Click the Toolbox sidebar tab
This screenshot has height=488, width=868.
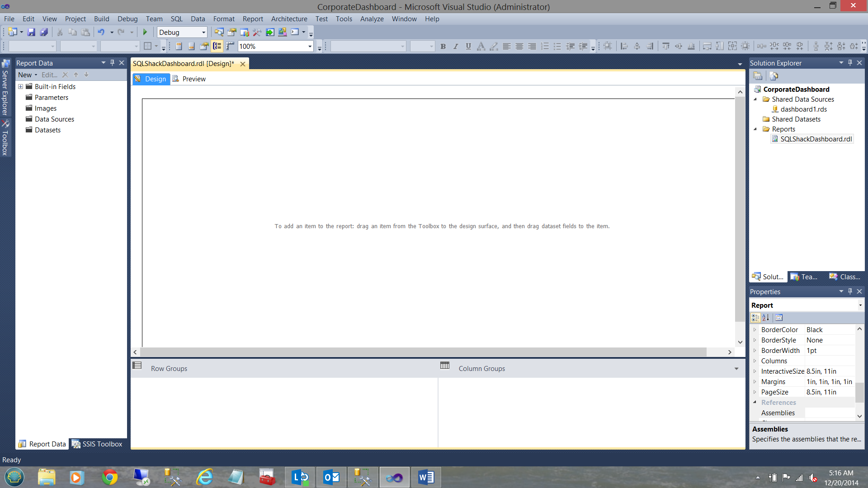click(x=5, y=138)
